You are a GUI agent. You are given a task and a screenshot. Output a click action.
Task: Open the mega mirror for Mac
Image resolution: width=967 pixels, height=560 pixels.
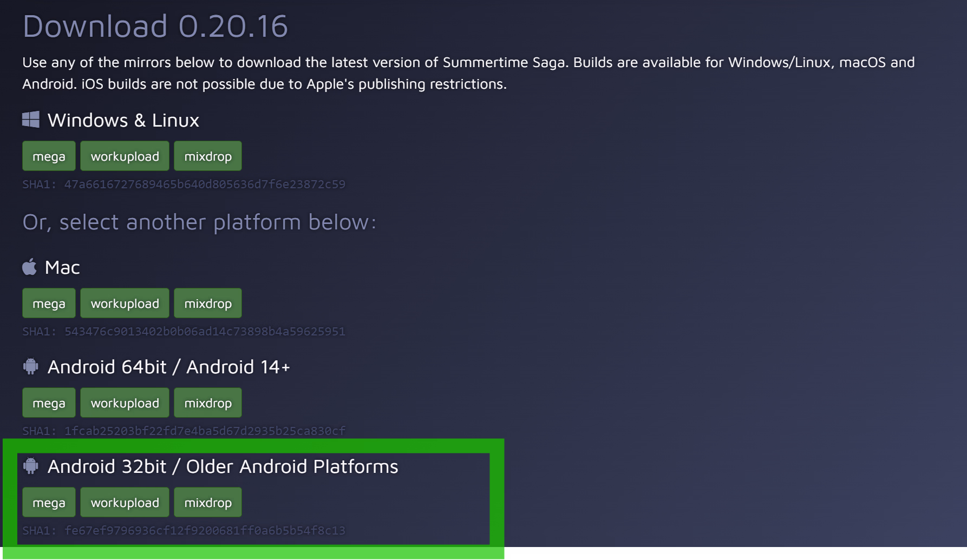click(49, 303)
